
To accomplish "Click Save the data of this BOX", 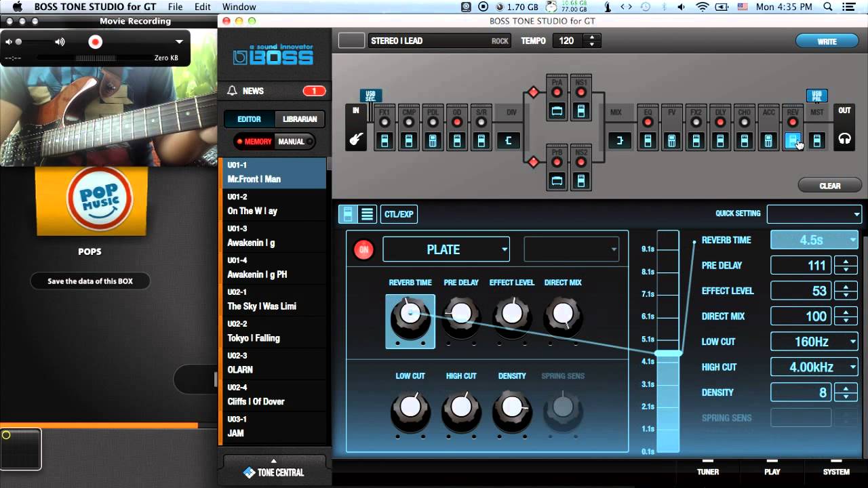I will pos(90,281).
